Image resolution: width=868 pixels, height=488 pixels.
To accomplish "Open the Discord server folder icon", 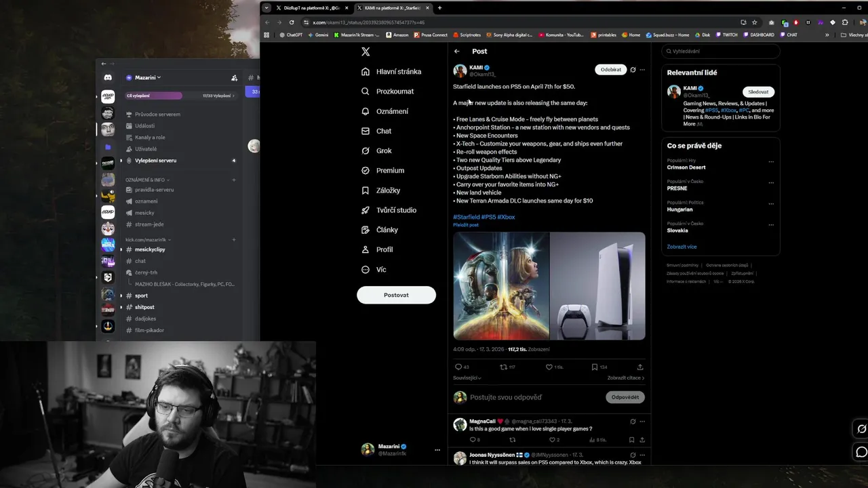I will tap(108, 147).
